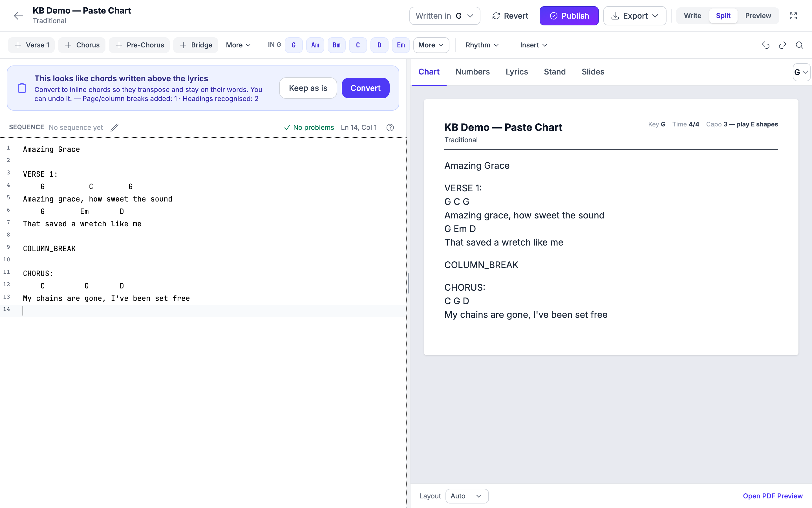Screen dimensions: 812x508
Task: Switch to the Lyrics tab
Action: (x=517, y=72)
